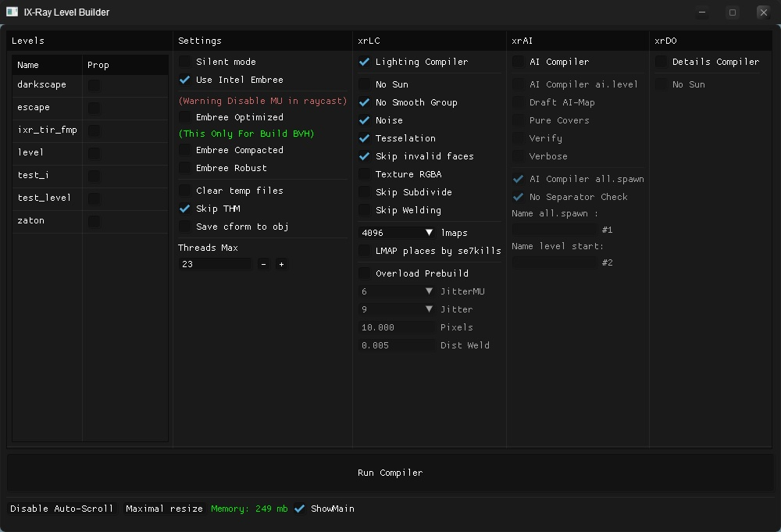Viewport: 781px width, 532px height.
Task: Increase Threads Max with the plus button
Action: pyautogui.click(x=281, y=264)
